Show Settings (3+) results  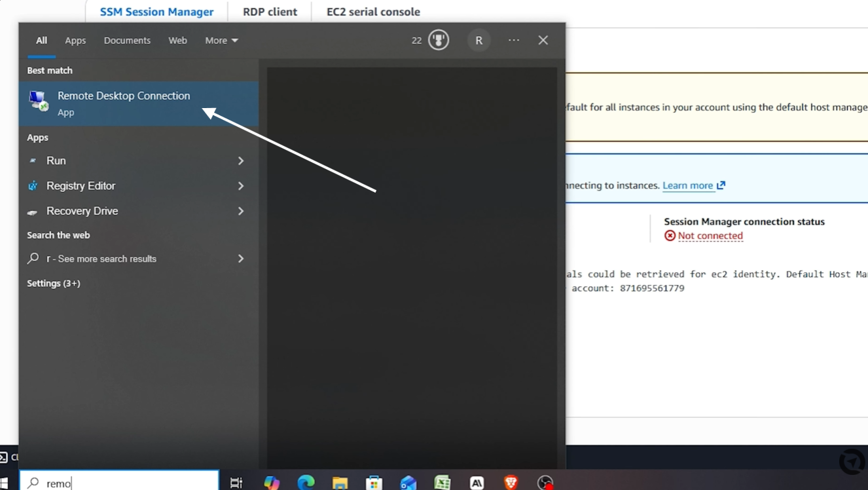(x=54, y=283)
